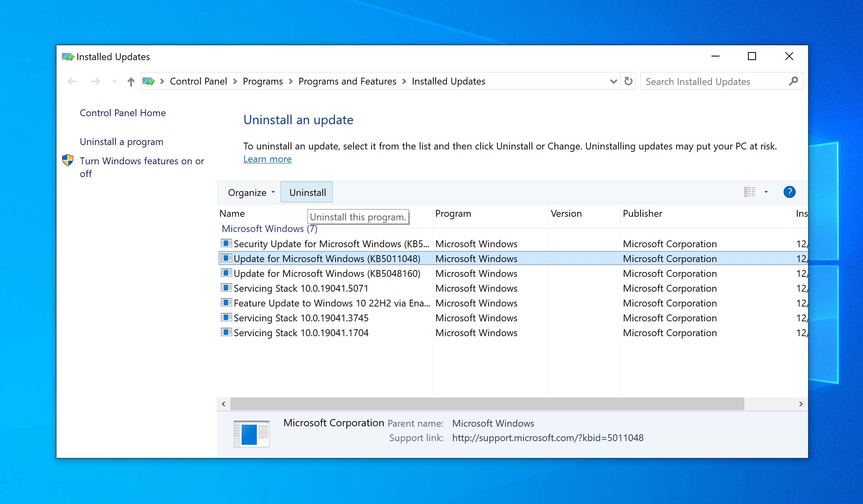Image resolution: width=863 pixels, height=504 pixels.
Task: Close the Installed Updates window
Action: (x=789, y=56)
